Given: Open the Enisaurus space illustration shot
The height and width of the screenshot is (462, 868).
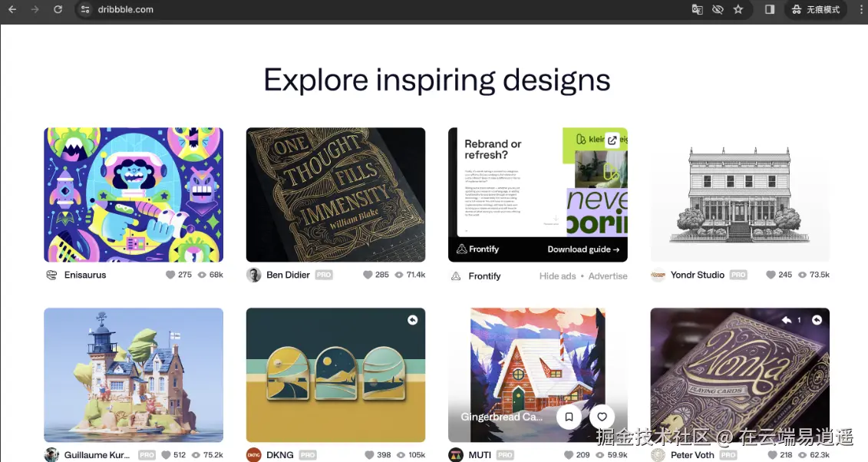Looking at the screenshot, I should (134, 195).
